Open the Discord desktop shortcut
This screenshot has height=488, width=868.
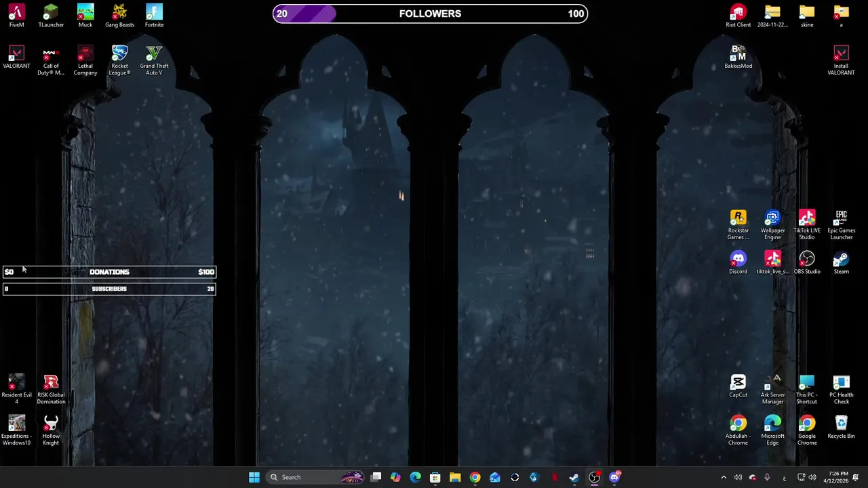tap(738, 263)
